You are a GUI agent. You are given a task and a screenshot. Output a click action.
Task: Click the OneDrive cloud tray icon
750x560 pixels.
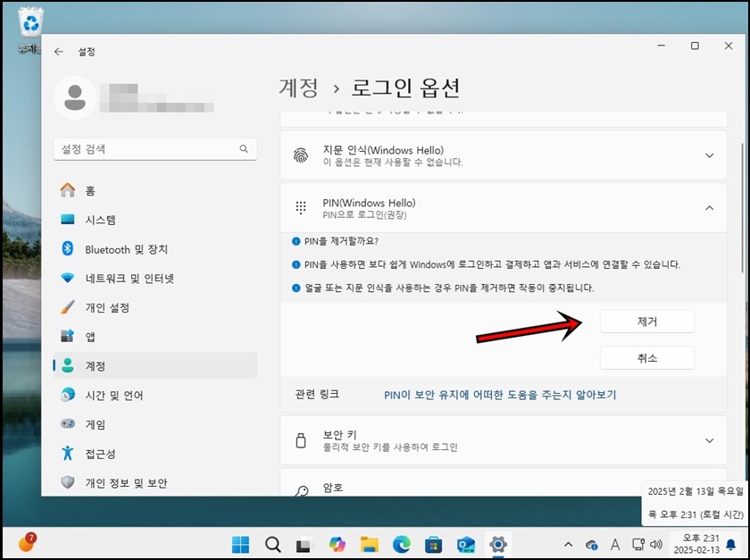point(592,545)
